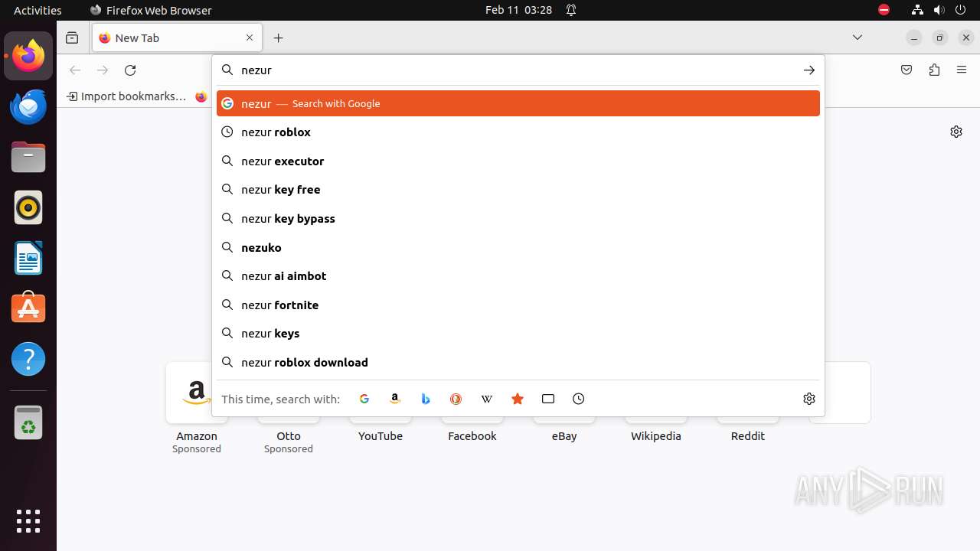Click the Go arrow in address bar

tap(809, 70)
